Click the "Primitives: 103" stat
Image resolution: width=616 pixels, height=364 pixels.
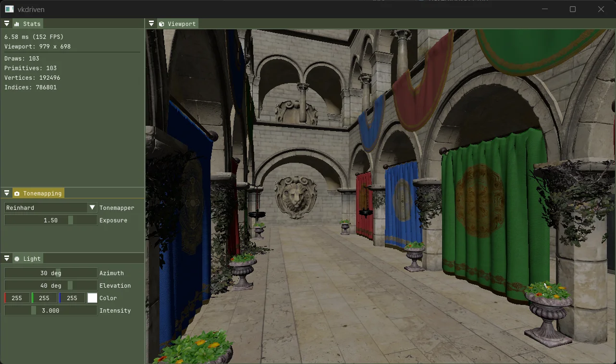tap(31, 68)
